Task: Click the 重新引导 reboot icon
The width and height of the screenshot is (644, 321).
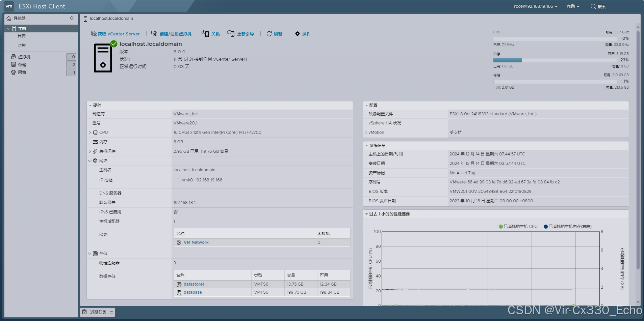Action: coord(231,33)
